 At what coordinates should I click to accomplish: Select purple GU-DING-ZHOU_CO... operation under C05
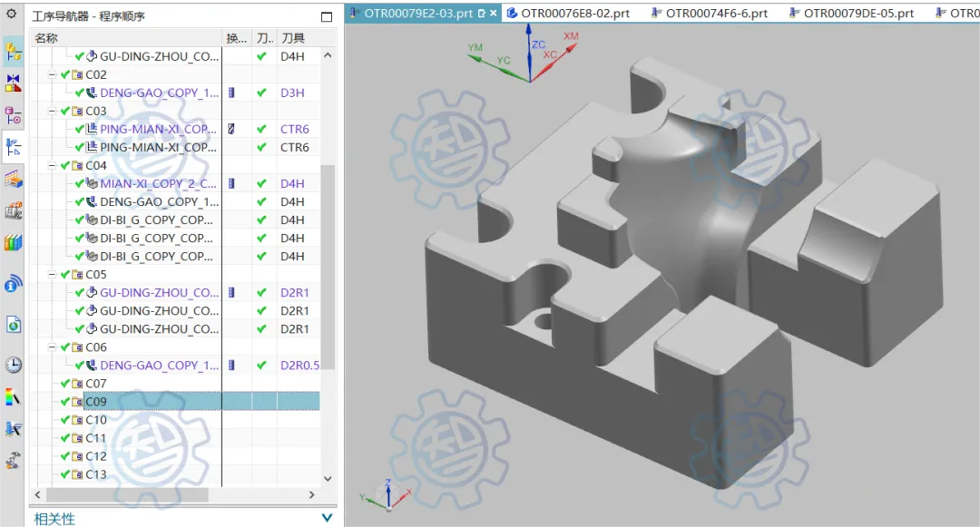click(160, 292)
